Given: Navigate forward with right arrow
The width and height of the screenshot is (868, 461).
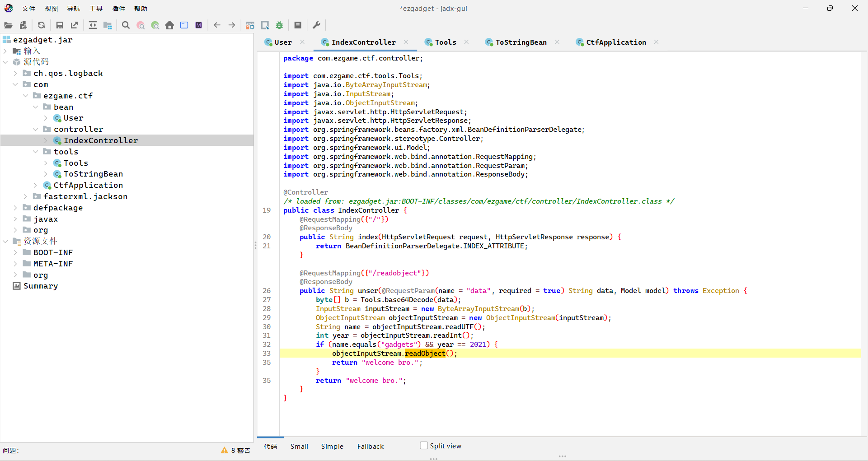Looking at the screenshot, I should tap(232, 25).
